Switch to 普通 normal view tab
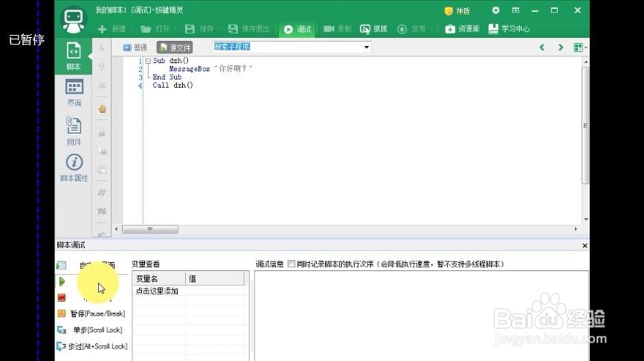Image resolution: width=644 pixels, height=361 pixels. pyautogui.click(x=135, y=48)
